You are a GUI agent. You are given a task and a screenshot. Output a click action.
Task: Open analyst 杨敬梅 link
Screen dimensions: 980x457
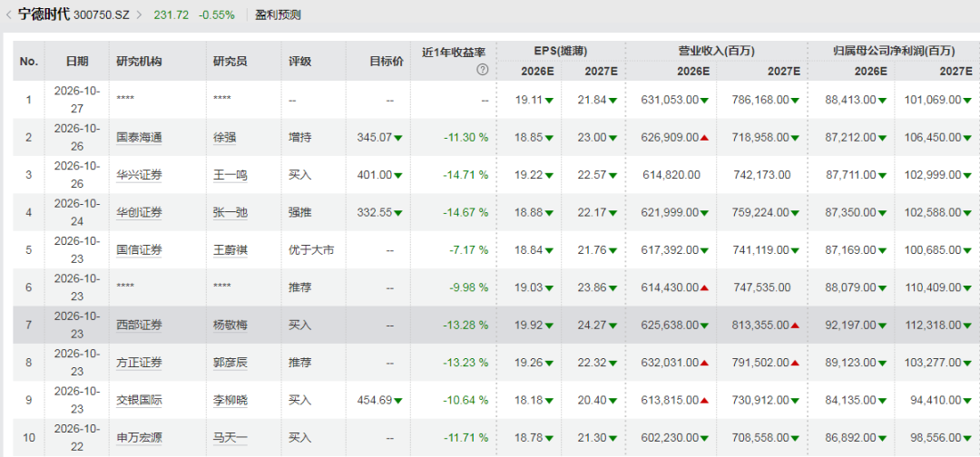click(x=230, y=325)
